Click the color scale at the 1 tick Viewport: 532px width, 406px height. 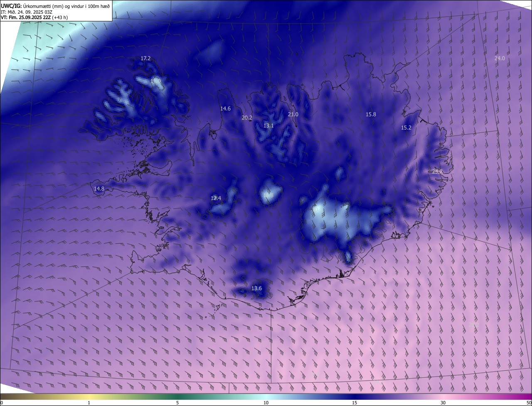click(89, 402)
